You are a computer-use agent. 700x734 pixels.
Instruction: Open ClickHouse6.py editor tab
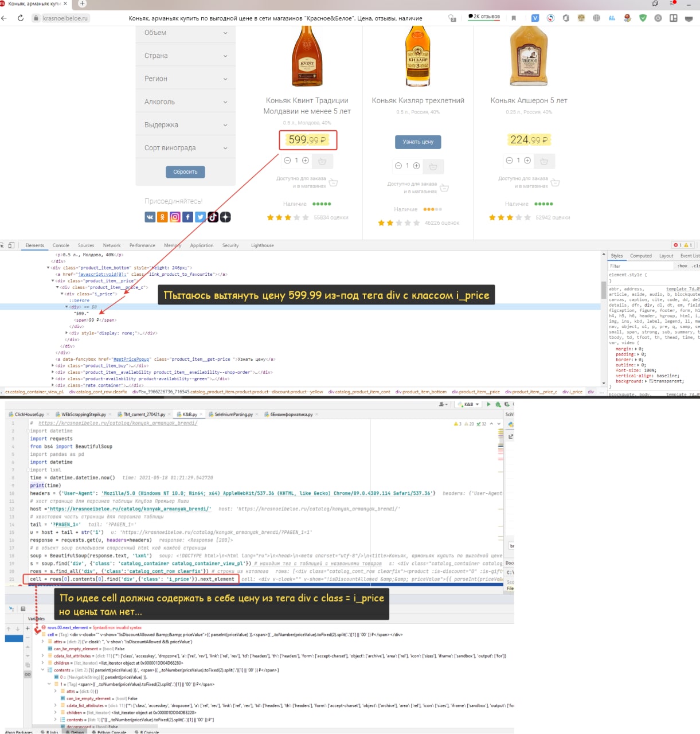pyautogui.click(x=29, y=414)
